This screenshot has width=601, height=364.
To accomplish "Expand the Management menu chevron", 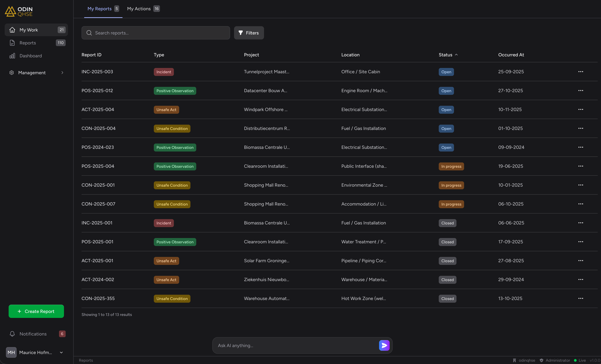I will click(62, 72).
